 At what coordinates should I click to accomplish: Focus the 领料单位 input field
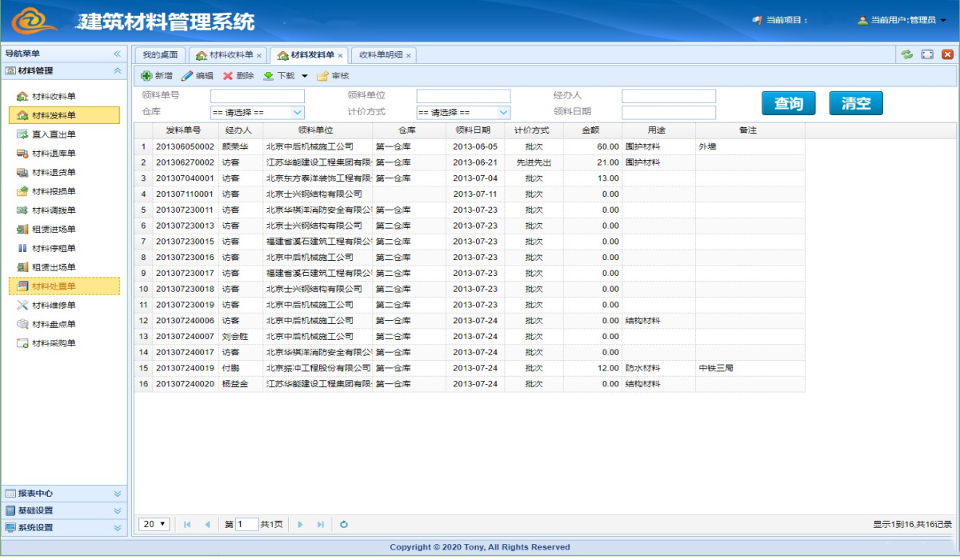point(463,96)
